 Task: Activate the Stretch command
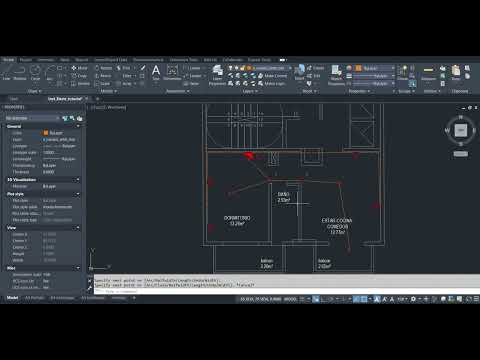coord(80,84)
